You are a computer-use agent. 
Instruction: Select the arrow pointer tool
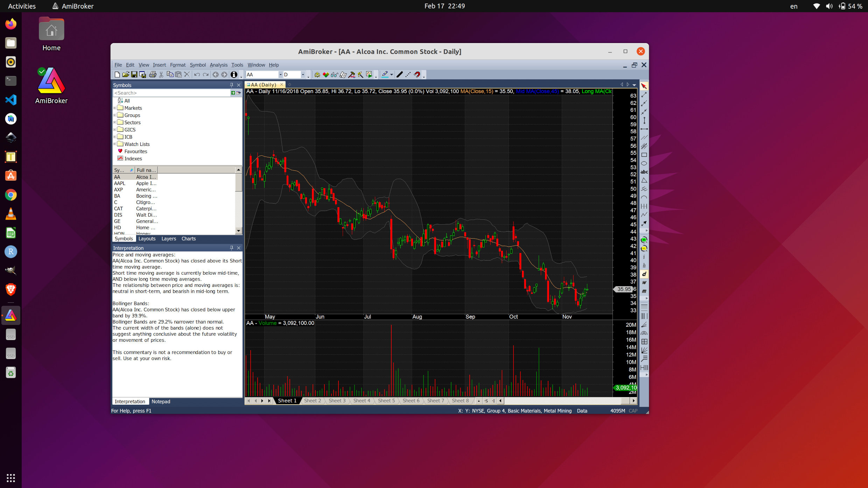[644, 86]
